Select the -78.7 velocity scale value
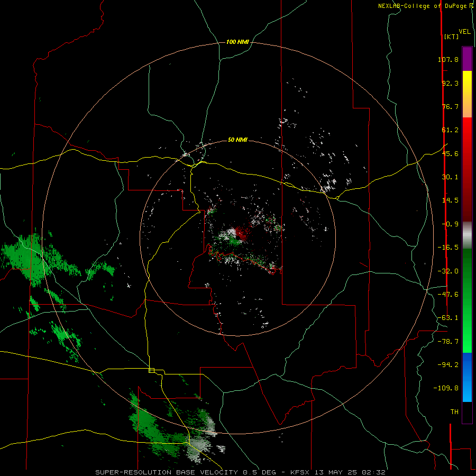This screenshot has width=476, height=476. [x=448, y=342]
